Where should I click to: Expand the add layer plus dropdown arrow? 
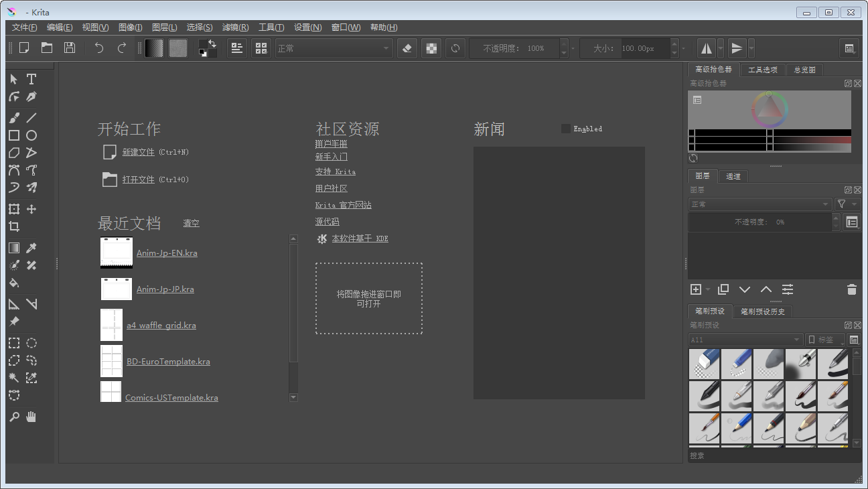(x=708, y=289)
